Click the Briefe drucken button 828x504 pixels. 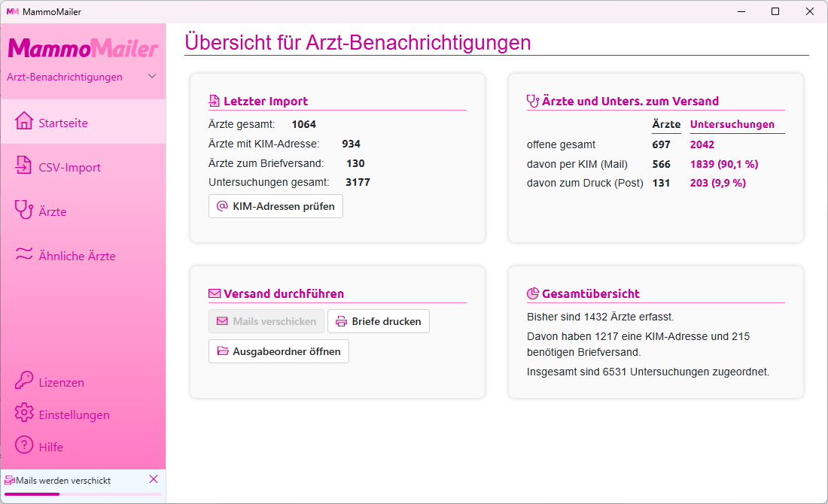[x=379, y=321]
